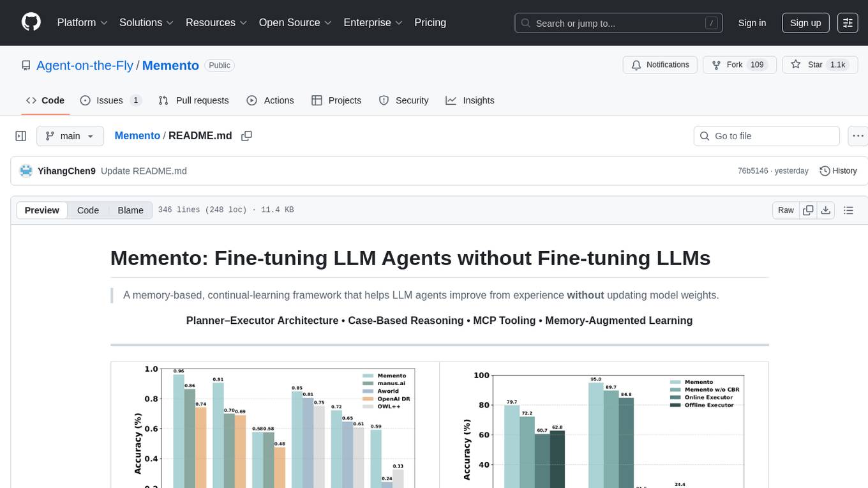Open the YihangChen9 author link
868x488 pixels.
point(66,171)
